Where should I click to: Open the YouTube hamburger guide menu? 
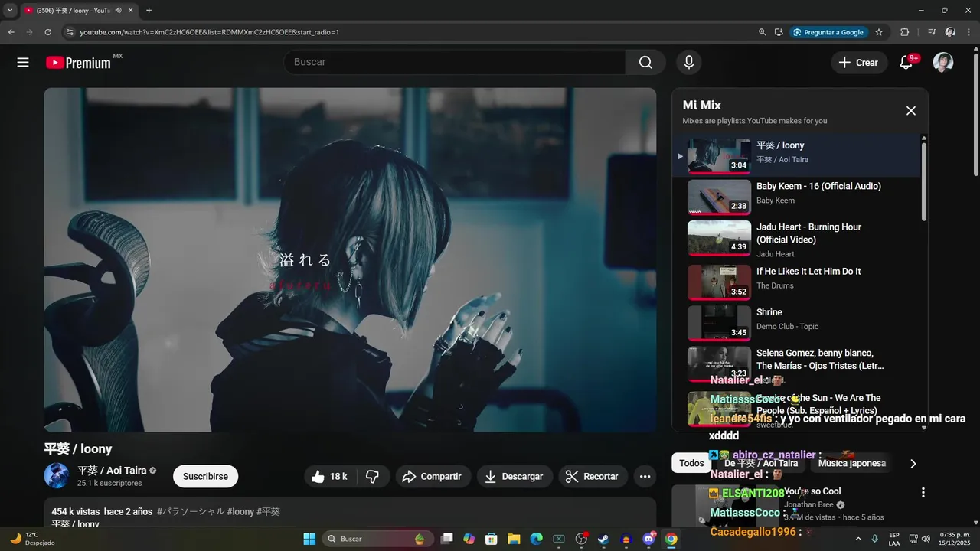(23, 63)
